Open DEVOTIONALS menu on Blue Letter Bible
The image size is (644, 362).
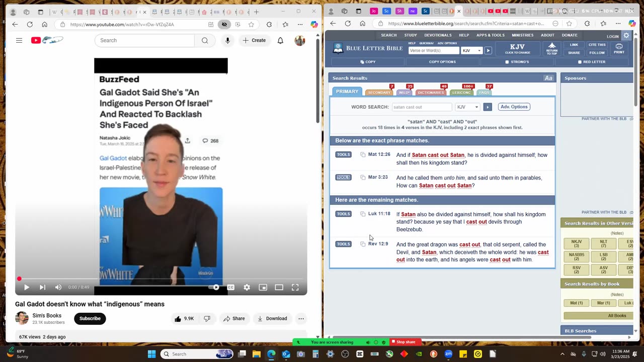[x=438, y=35]
